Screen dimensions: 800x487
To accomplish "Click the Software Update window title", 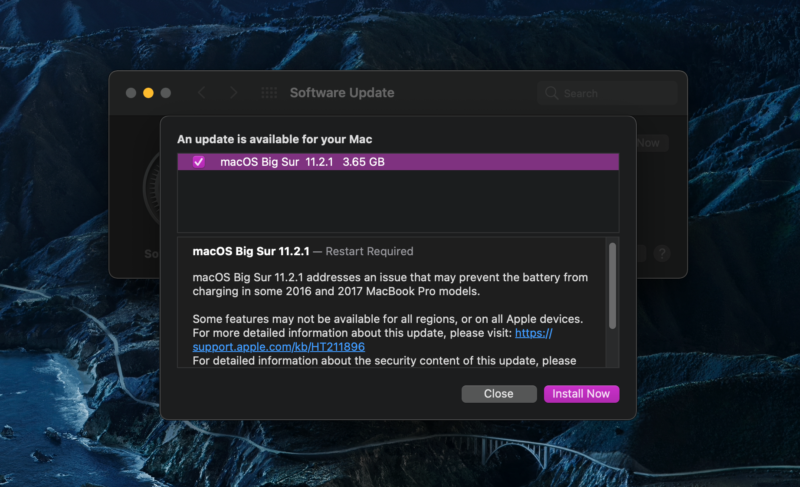I will 342,93.
